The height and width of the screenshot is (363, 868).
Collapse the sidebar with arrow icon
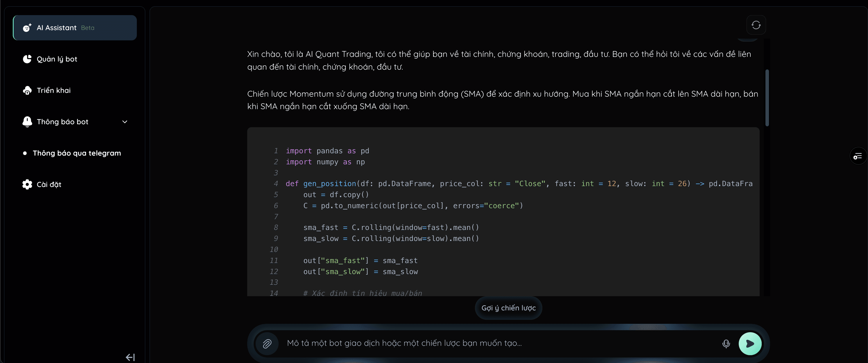130,357
